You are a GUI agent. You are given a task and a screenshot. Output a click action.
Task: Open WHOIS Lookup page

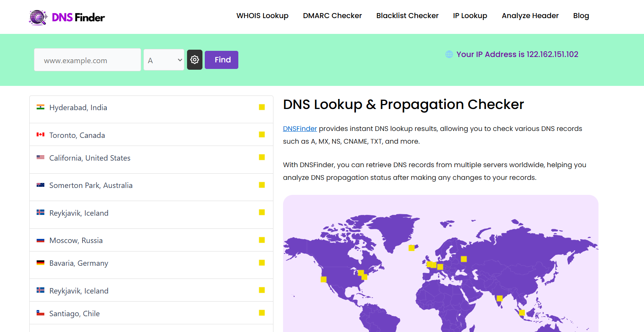(262, 16)
